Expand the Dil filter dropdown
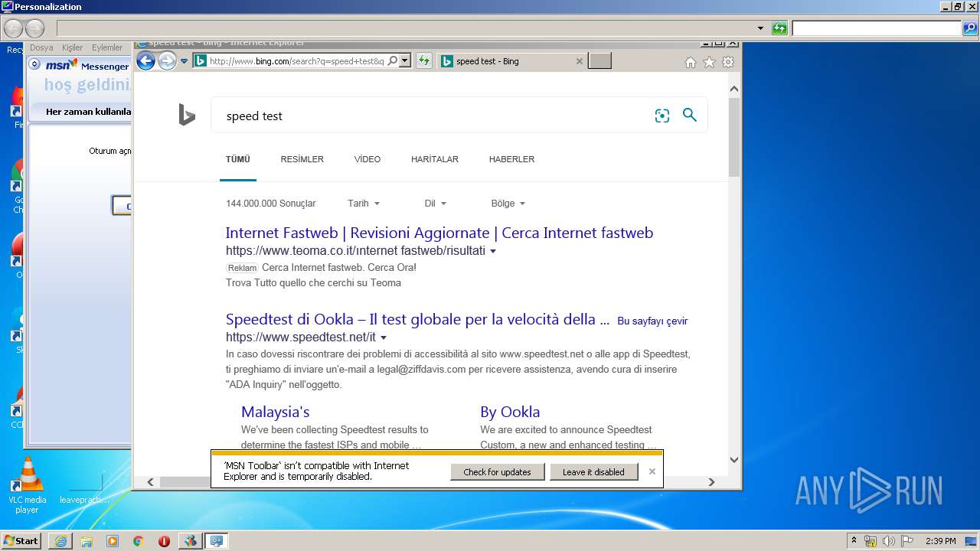This screenshot has width=980, height=551. [x=435, y=204]
